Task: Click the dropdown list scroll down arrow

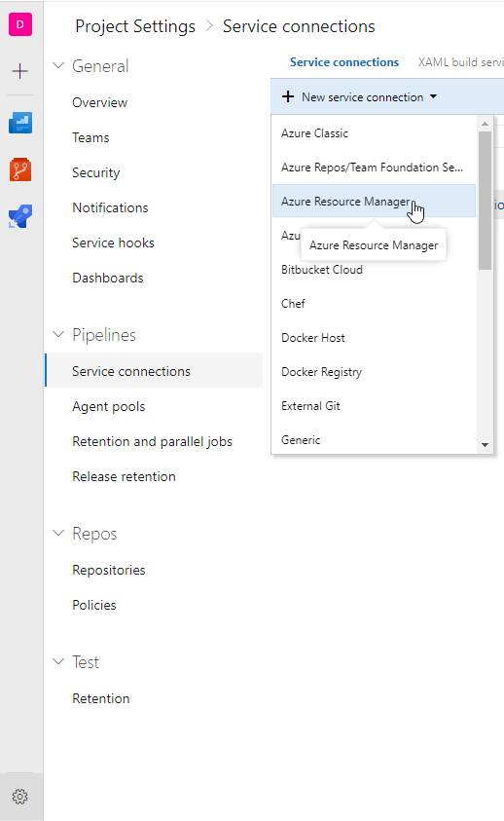Action: pos(486,445)
